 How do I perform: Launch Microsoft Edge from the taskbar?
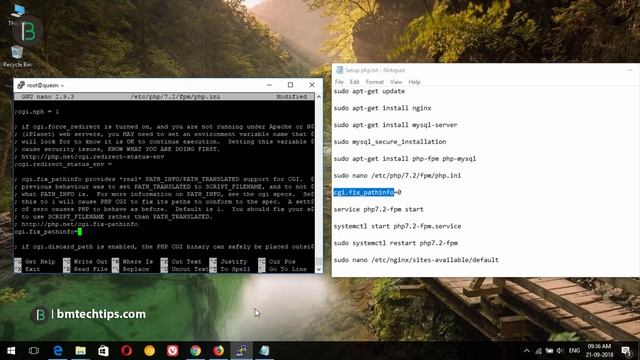pos(58,351)
